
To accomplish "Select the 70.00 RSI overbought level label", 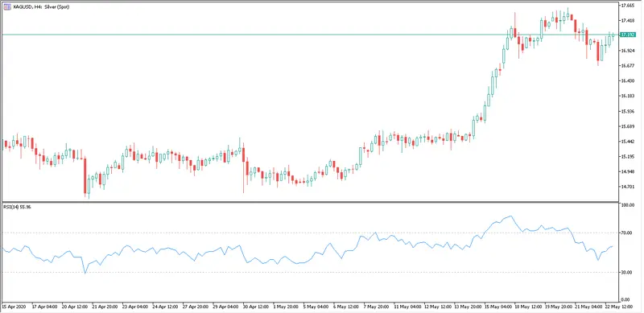I will (x=627, y=233).
